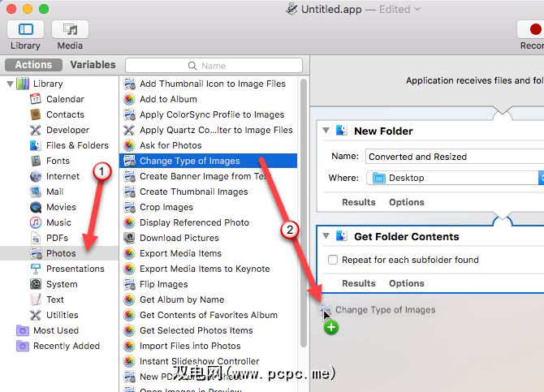Click the actions list vertical scrollbar
544x392 pixels.
(x=303, y=213)
